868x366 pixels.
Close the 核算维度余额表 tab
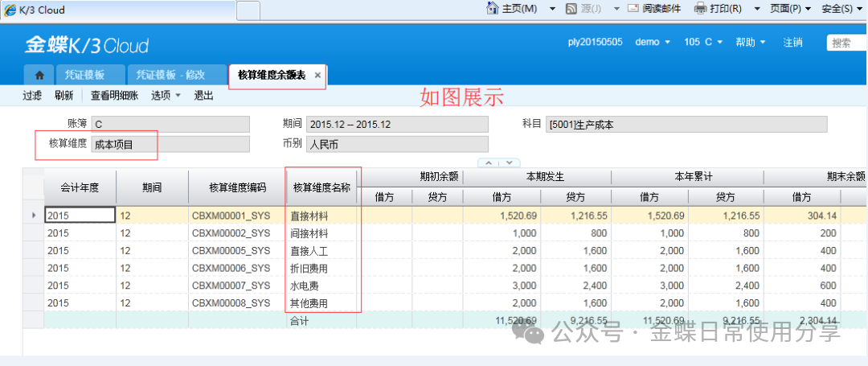click(x=317, y=75)
